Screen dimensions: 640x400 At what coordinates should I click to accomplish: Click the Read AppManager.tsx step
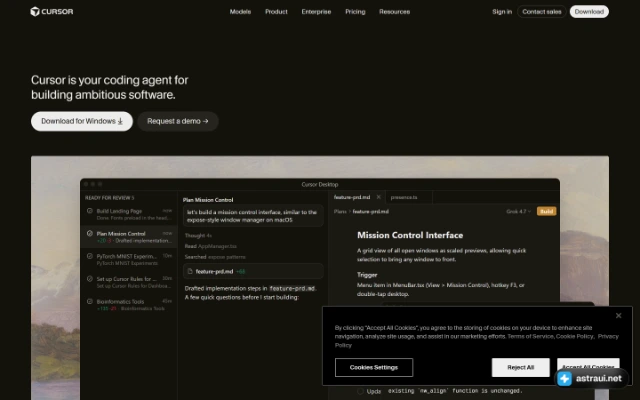pos(210,246)
